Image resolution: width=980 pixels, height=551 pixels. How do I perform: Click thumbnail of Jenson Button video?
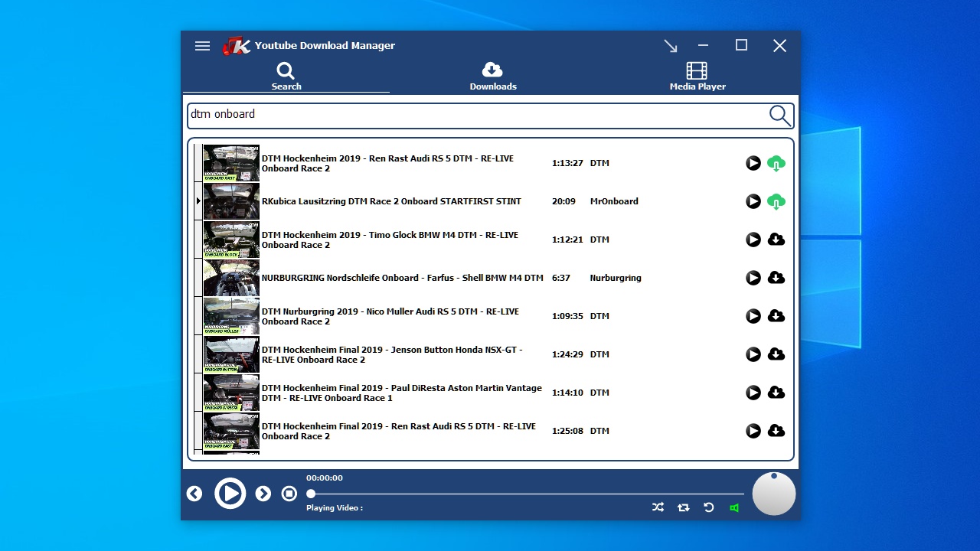[x=231, y=354]
